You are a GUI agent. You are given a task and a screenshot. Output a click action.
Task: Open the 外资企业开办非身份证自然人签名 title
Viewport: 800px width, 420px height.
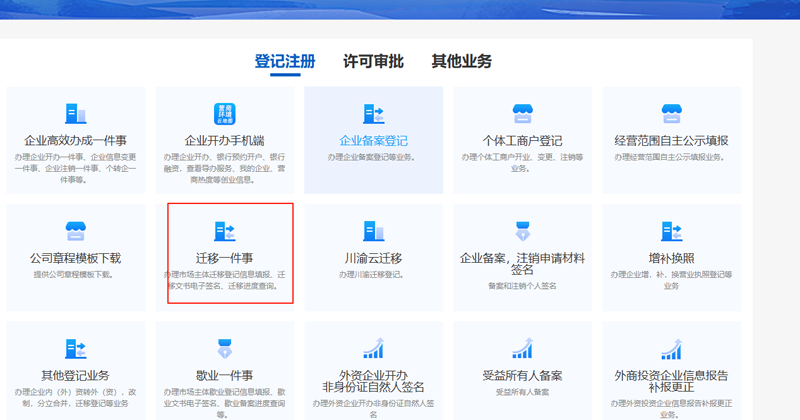pyautogui.click(x=373, y=381)
